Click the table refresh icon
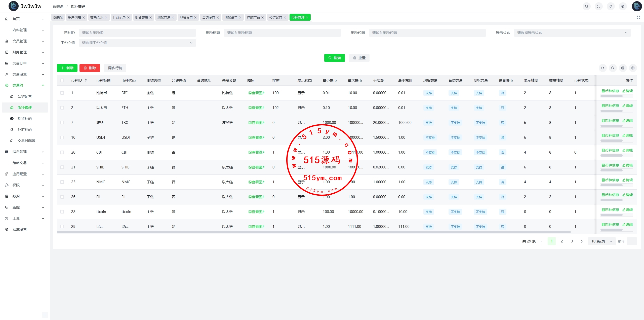The image size is (644, 320). coord(602,68)
